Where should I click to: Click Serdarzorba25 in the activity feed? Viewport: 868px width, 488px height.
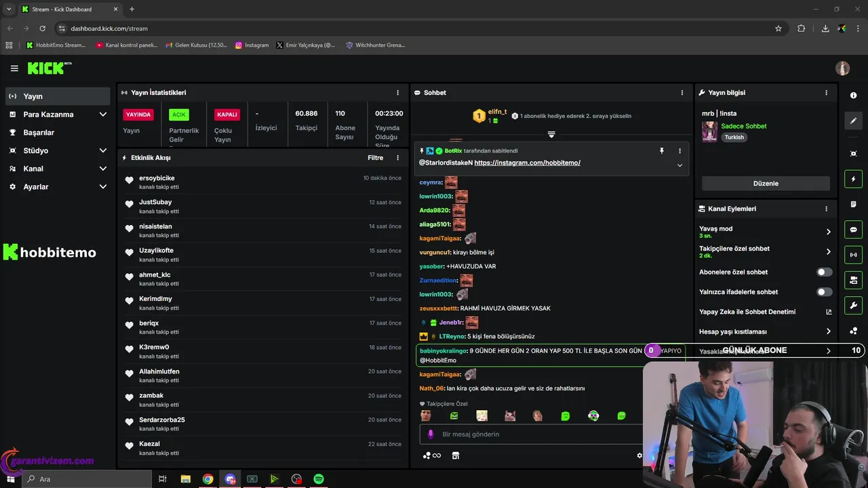coord(162,420)
